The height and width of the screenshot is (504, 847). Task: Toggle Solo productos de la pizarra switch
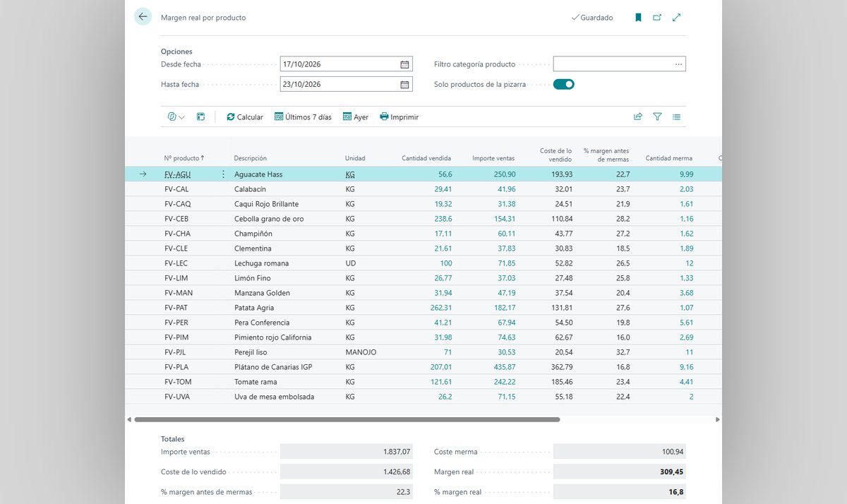tap(564, 85)
